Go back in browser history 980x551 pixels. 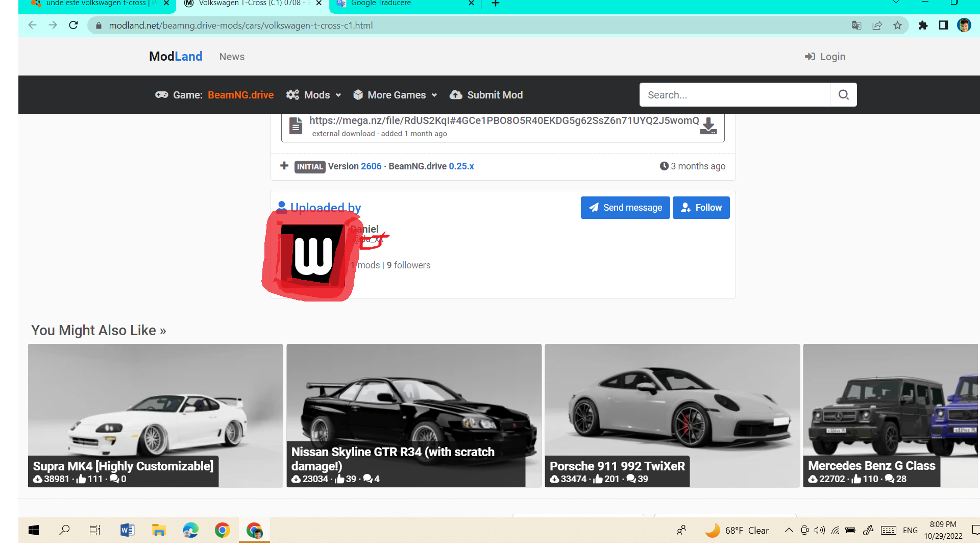point(32,25)
